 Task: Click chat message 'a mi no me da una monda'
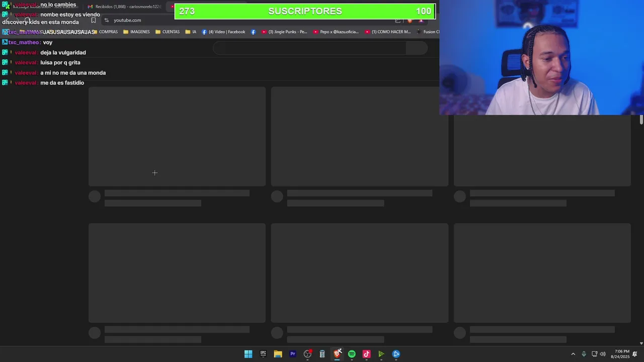click(73, 72)
